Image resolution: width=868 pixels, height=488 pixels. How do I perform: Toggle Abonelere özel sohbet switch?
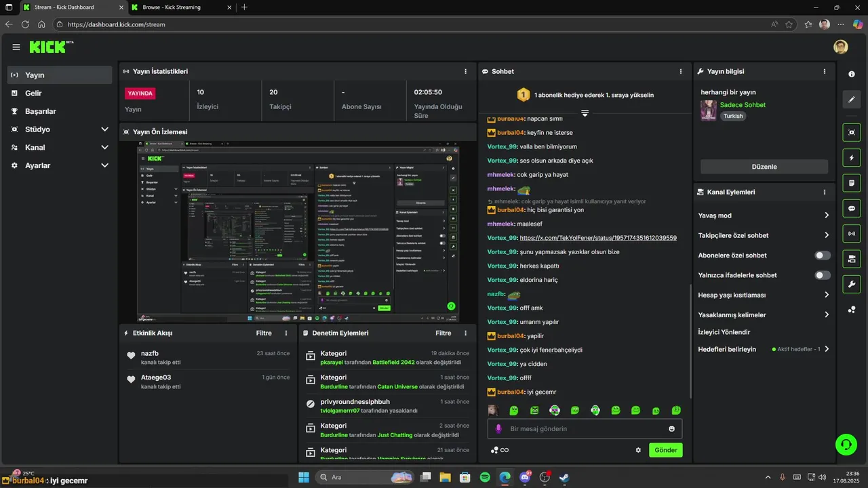(823, 256)
